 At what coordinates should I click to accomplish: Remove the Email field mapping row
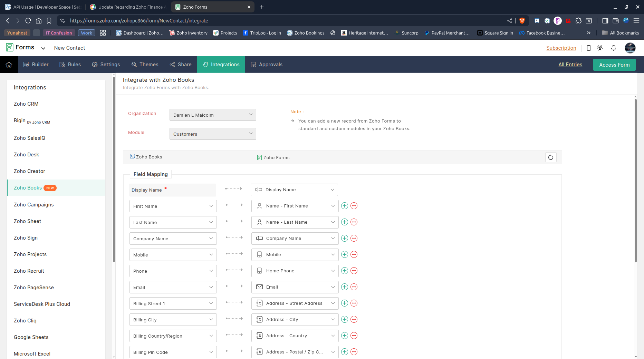pyautogui.click(x=354, y=287)
